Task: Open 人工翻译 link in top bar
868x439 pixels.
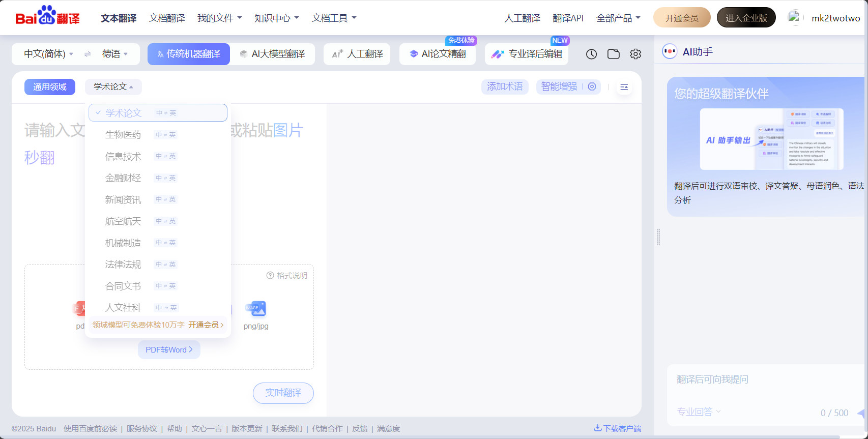Action: 522,18
